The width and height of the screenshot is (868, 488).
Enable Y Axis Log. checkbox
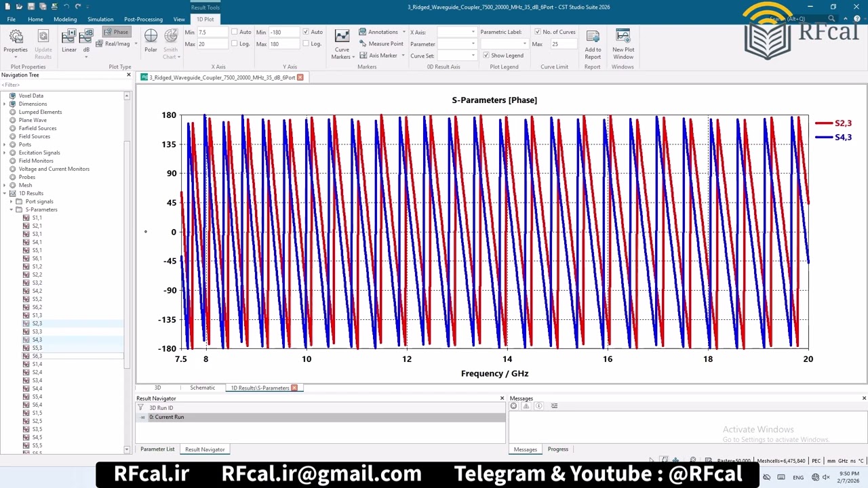[306, 43]
